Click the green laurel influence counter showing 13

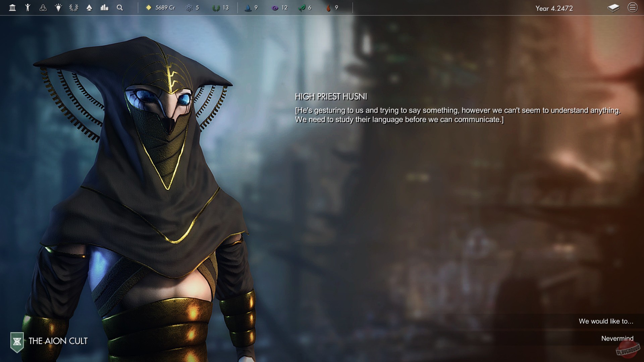coord(220,8)
